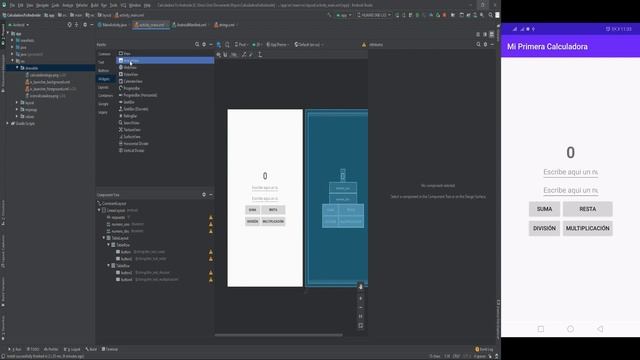Search attributes with magnifier icon
The height and width of the screenshot is (360, 640).
coord(478,44)
